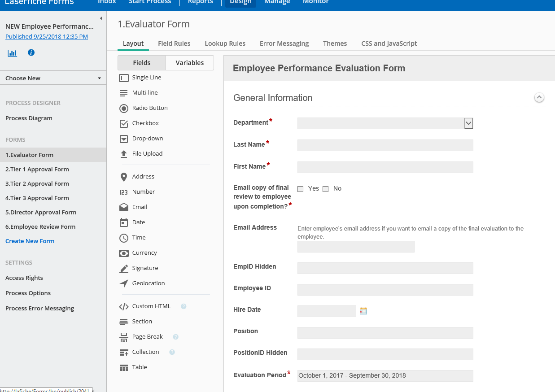Click the Currency field icon
Viewport: 555px width, 392px height.
pyautogui.click(x=124, y=253)
